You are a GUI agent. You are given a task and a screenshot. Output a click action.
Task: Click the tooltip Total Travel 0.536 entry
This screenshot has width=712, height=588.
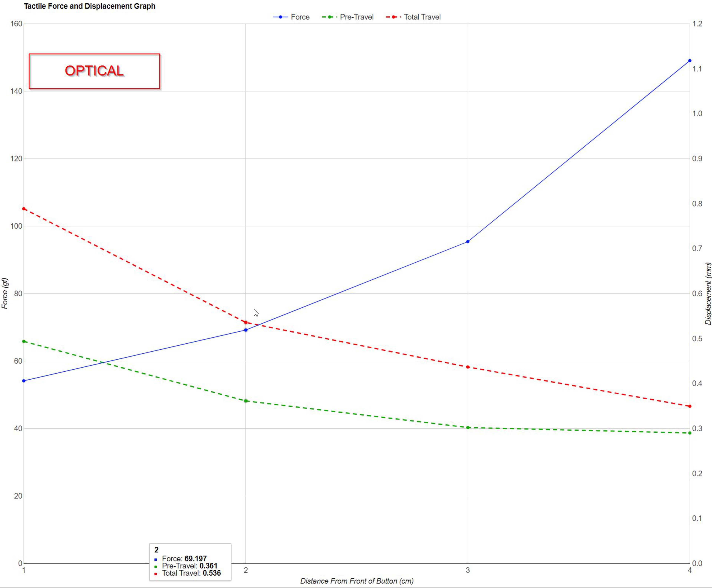tap(191, 573)
